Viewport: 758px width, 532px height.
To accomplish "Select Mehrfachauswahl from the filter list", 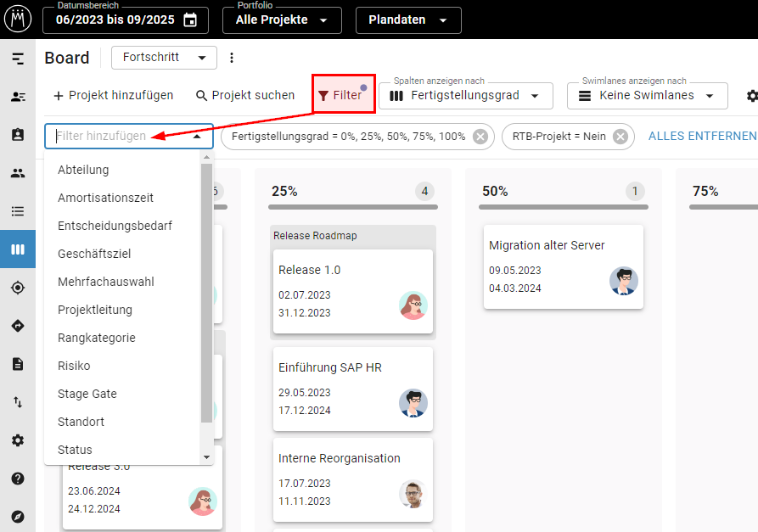I will pos(122,283).
